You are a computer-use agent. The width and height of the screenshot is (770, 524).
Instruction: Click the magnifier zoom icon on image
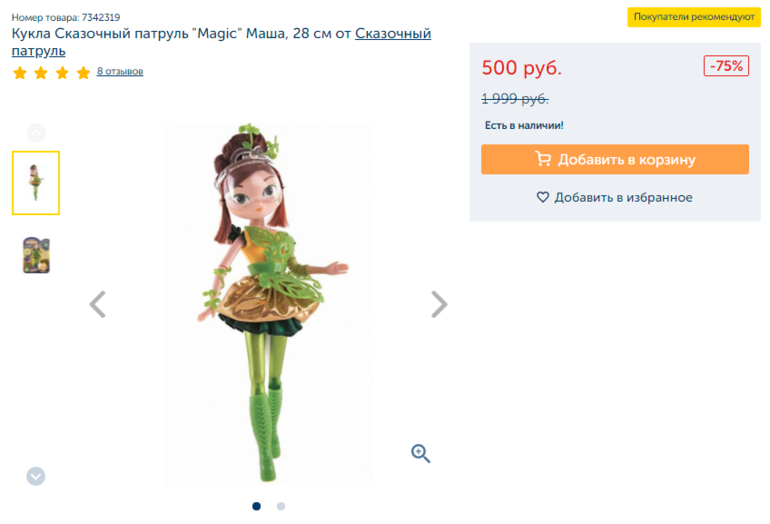[x=421, y=453]
